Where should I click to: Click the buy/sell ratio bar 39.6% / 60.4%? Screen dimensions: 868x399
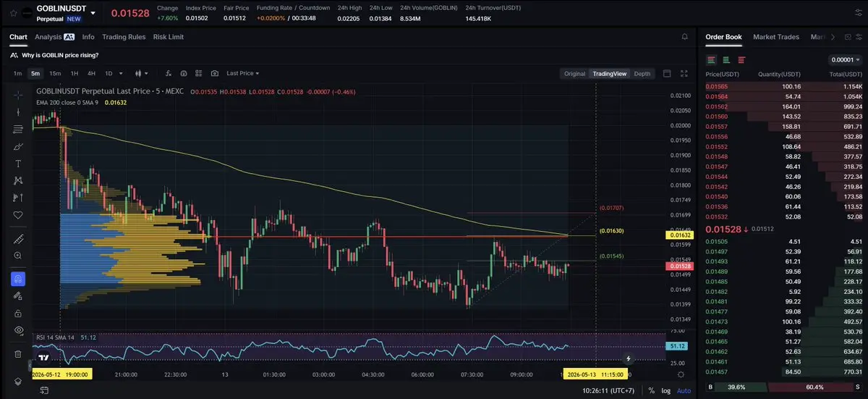coord(784,388)
